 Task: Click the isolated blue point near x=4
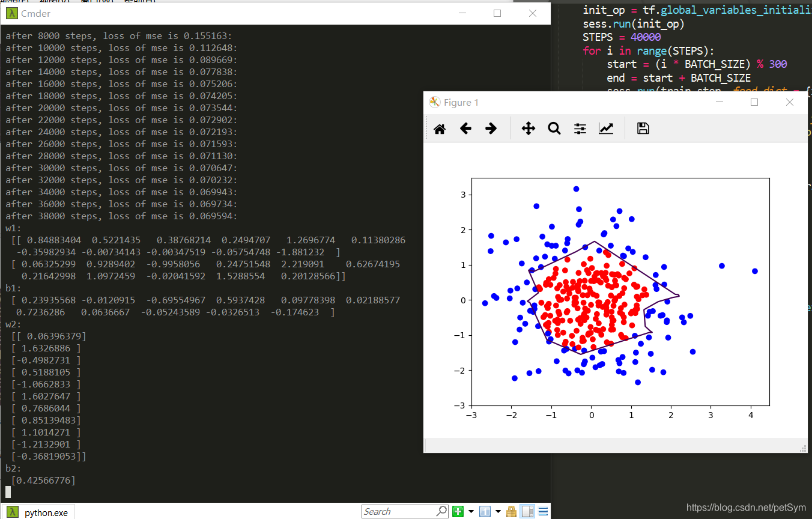tap(755, 271)
